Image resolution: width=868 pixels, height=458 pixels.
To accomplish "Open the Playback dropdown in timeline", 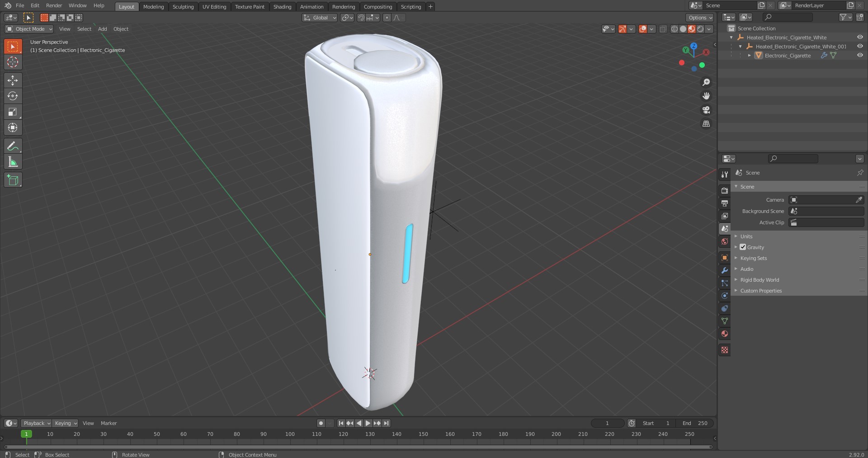I will click(36, 423).
